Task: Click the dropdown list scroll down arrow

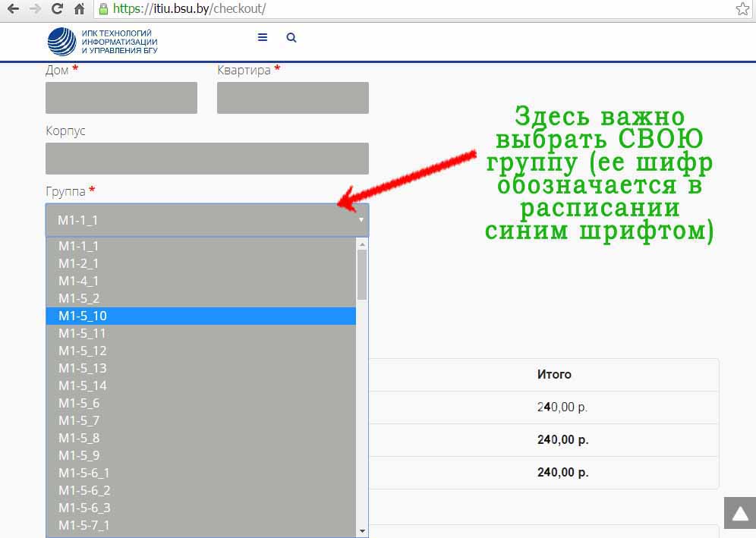Action: tap(362, 531)
